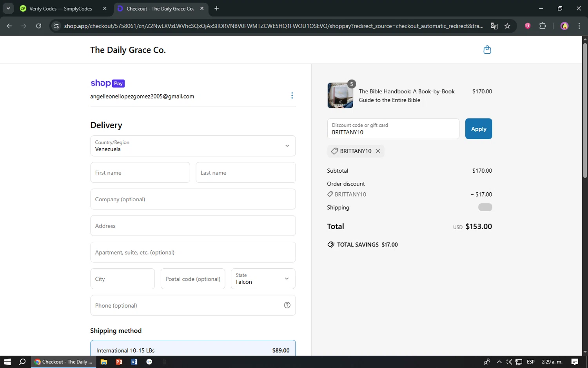Open PowerPoint from taskbar

[x=119, y=362]
